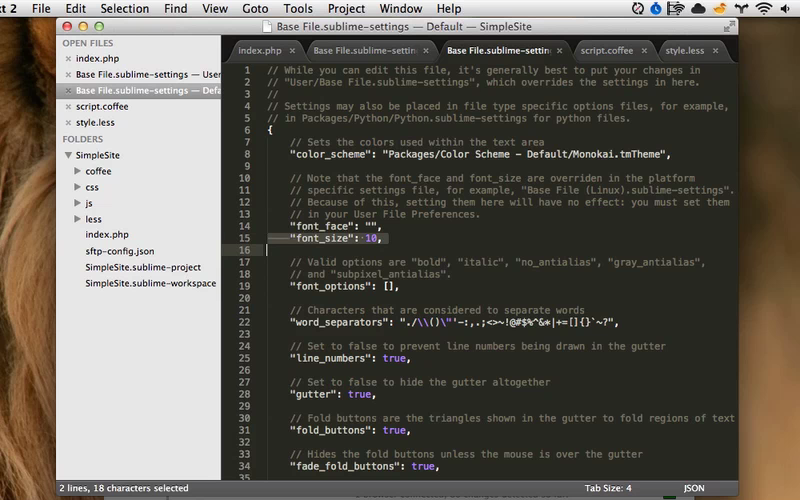Click the Wi-Fi icon in the menu bar
Viewport: 800px width, 500px height.
click(764, 8)
